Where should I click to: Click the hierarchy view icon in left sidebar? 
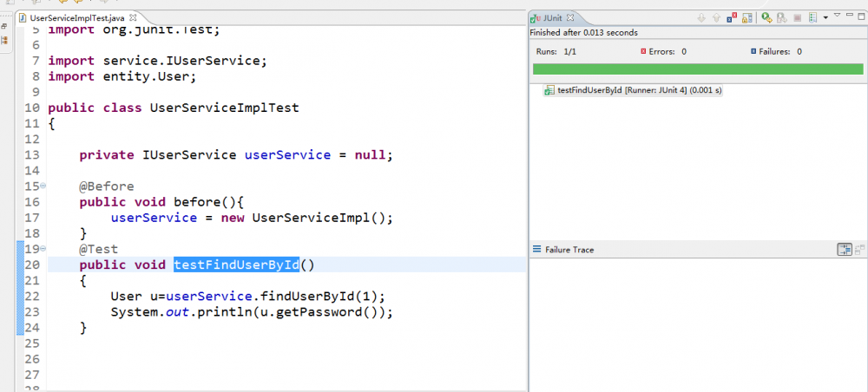click(4, 41)
